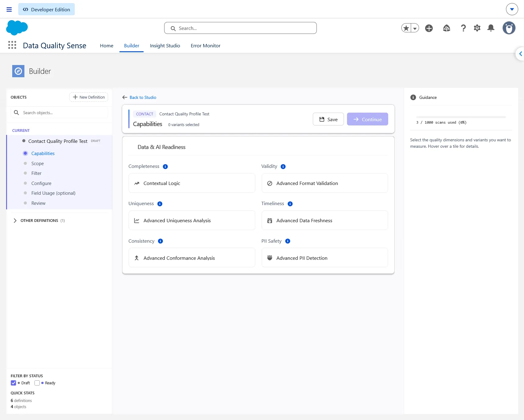524x420 pixels.
Task: Select the Advanced Format Validation tile
Action: point(325,183)
